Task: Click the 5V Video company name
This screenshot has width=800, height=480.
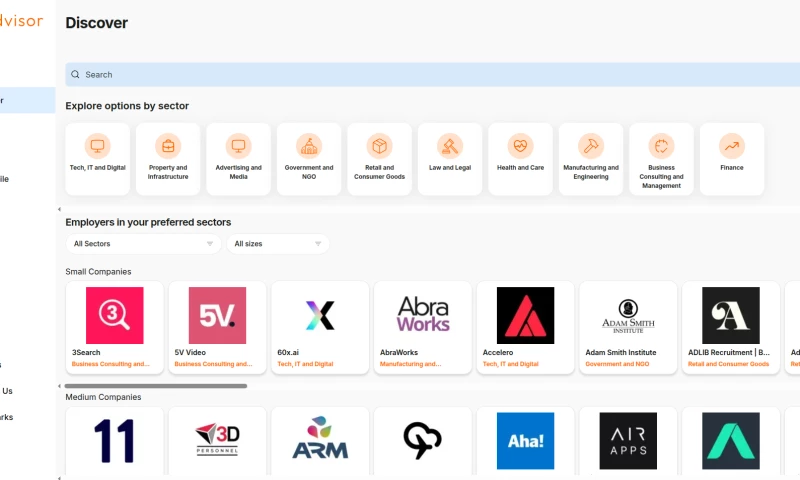Action: (x=190, y=352)
